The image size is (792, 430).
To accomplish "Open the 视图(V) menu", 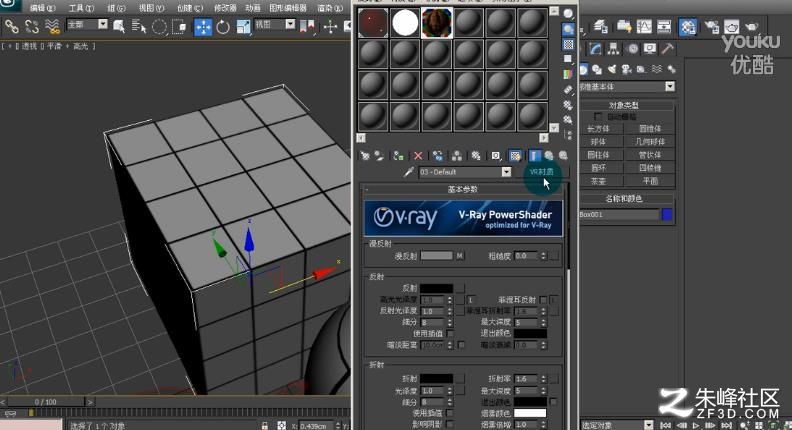I will point(151,8).
